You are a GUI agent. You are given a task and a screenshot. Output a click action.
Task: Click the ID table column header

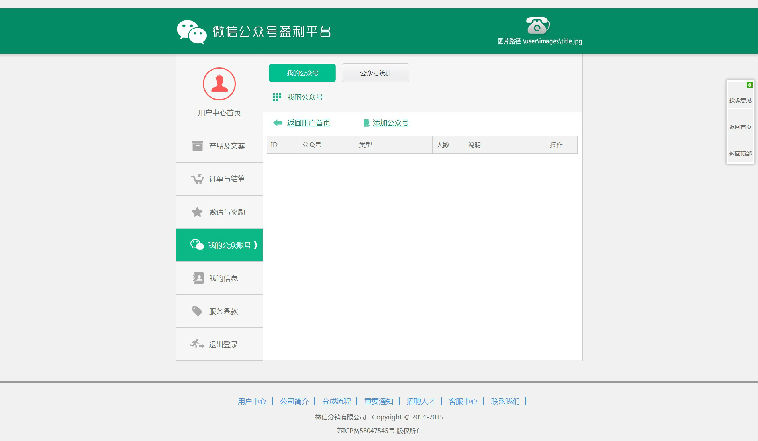click(274, 145)
